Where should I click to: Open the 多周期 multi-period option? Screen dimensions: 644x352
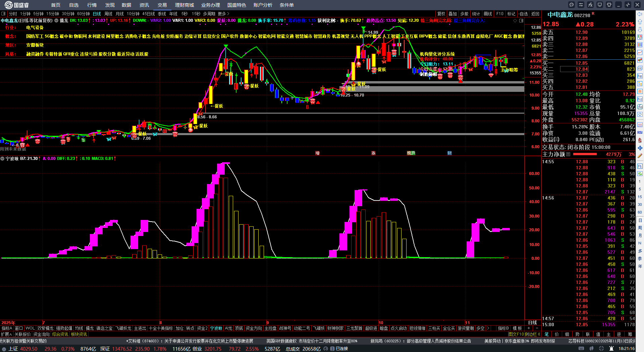click(x=209, y=14)
